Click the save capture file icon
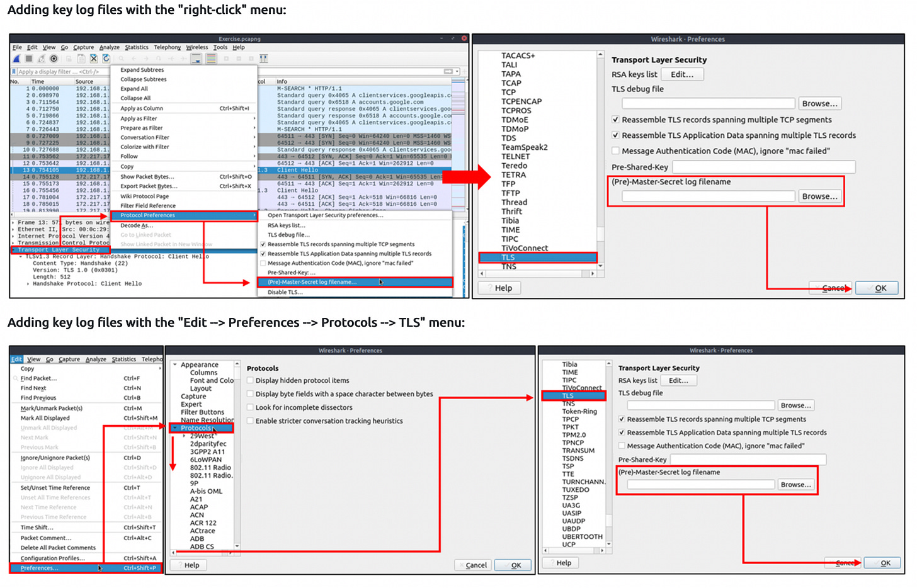 pyautogui.click(x=81, y=59)
